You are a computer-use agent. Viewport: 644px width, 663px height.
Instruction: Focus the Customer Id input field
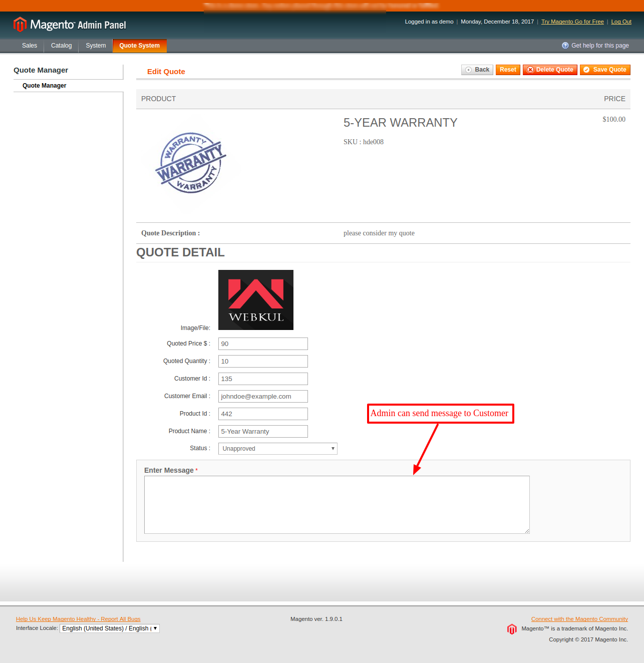[263, 379]
